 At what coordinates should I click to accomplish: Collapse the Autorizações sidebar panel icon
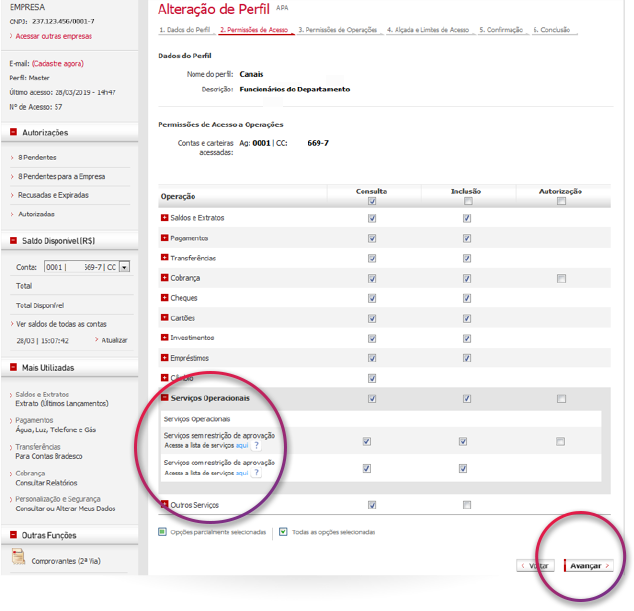click(13, 132)
